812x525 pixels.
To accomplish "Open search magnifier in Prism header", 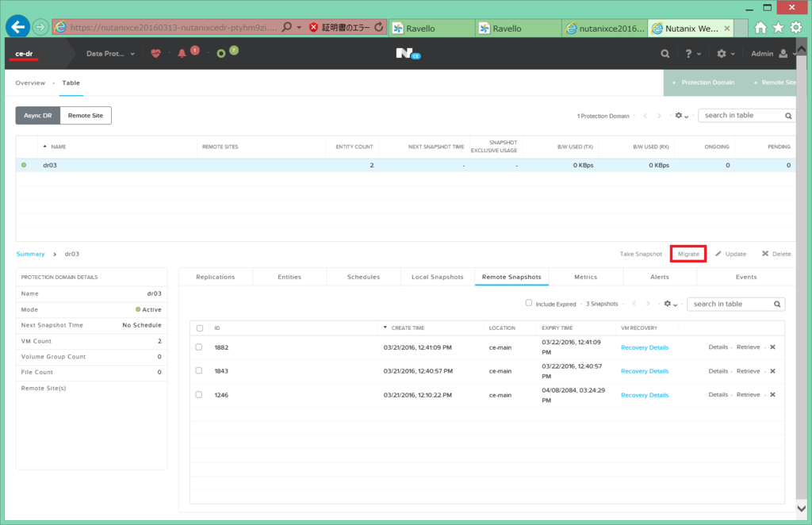I will pos(665,53).
